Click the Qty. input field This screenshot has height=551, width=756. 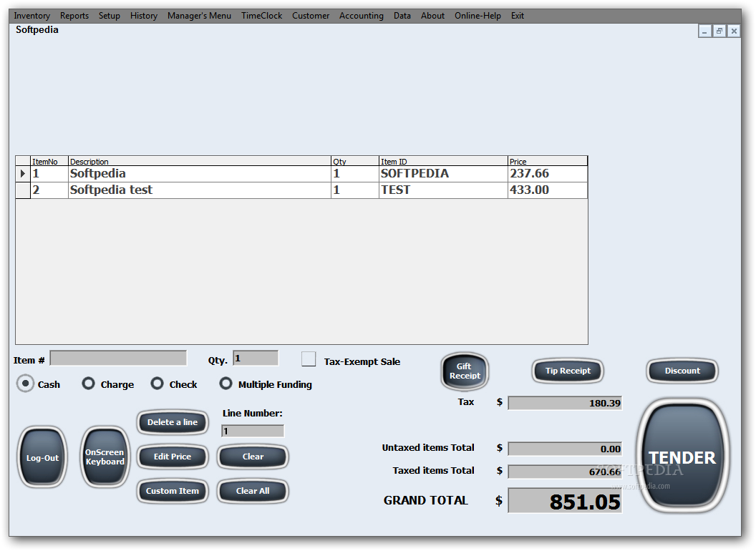(x=256, y=359)
